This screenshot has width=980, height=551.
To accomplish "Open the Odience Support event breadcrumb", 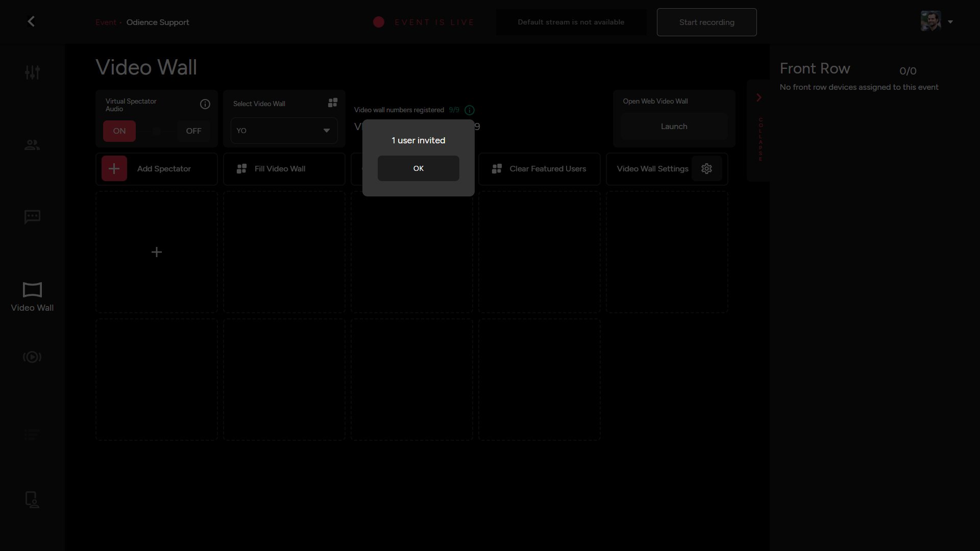I will (157, 22).
